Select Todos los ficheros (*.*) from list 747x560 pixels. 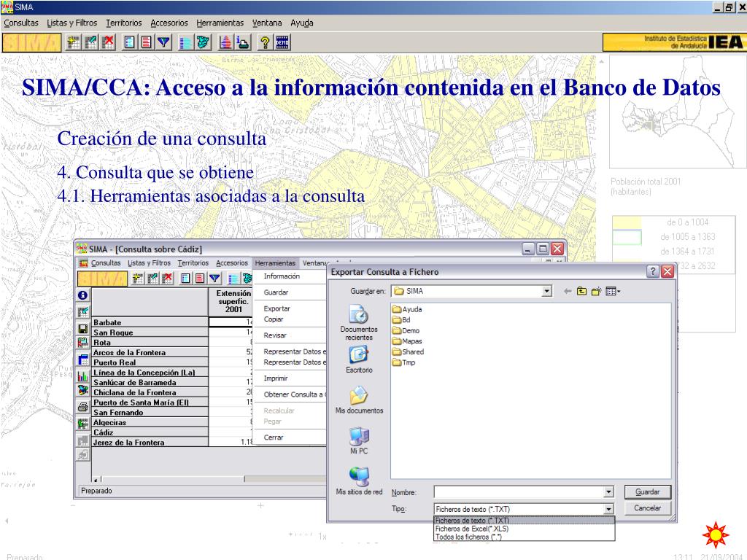click(x=524, y=537)
